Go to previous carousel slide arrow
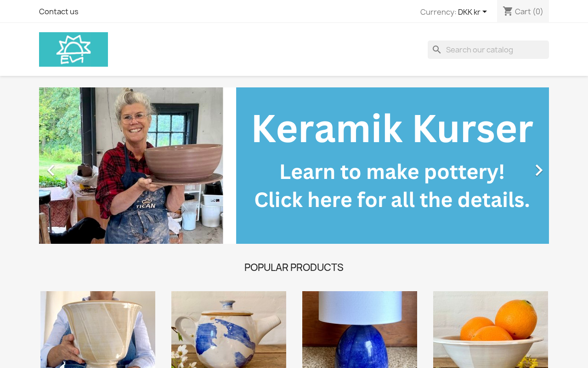This screenshot has height=368, width=588. 50,171
